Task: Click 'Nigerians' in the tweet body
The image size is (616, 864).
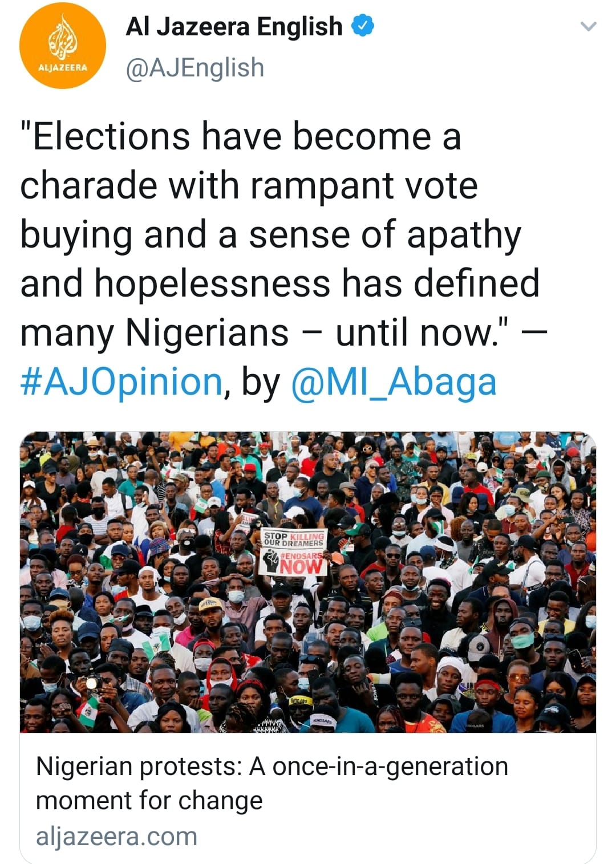Action: (206, 332)
